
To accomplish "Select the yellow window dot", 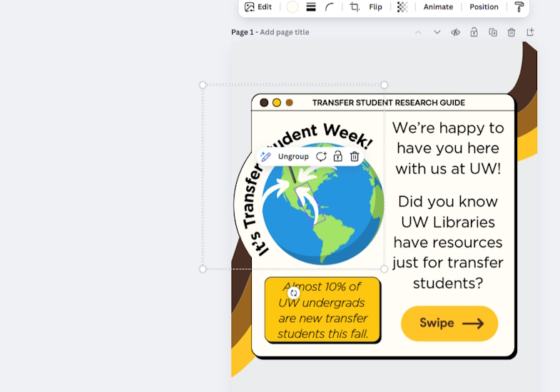I will [276, 103].
